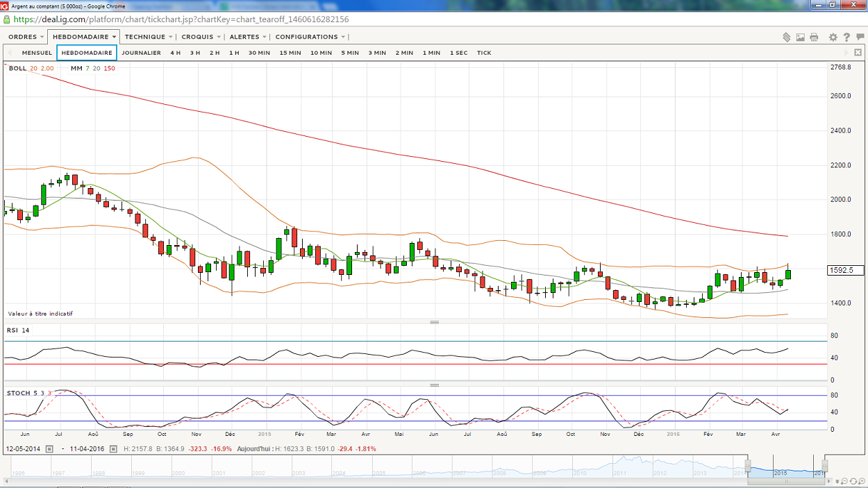This screenshot has width=868, height=488.
Task: Select the MENSUEL timeframe
Action: coord(37,53)
